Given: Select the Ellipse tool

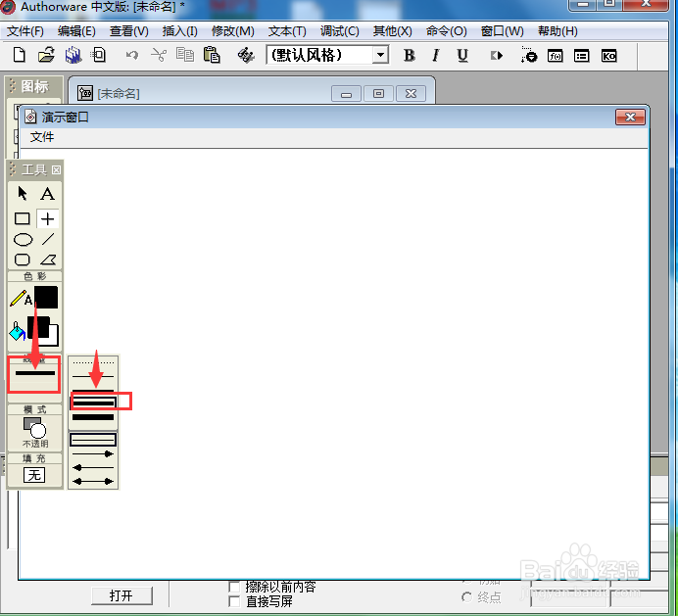Looking at the screenshot, I should [23, 239].
